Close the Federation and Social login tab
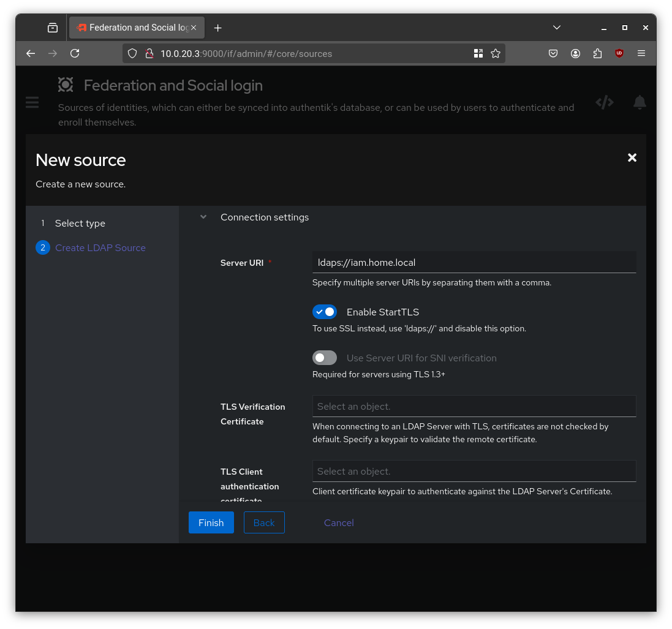The height and width of the screenshot is (629, 672). click(194, 28)
